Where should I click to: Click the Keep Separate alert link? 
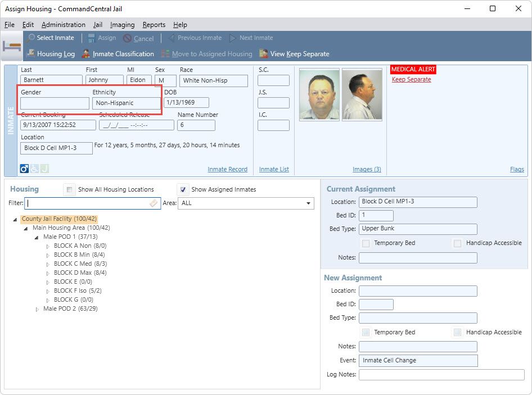coord(411,80)
